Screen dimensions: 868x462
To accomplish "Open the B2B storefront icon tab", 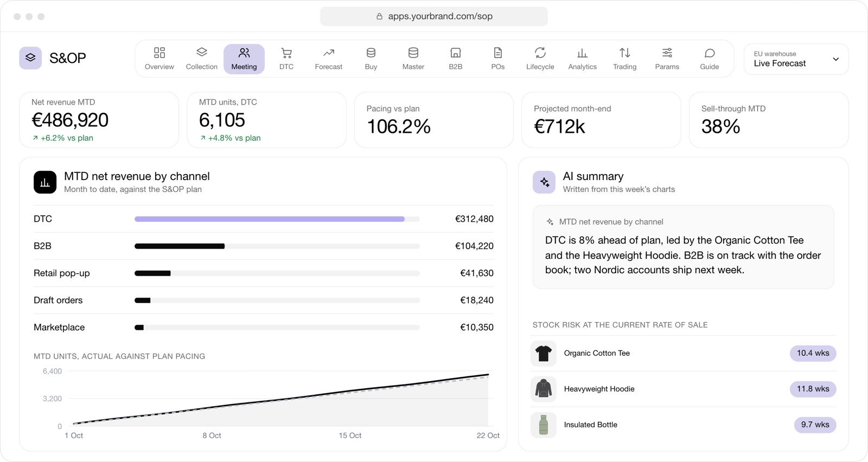I will (x=456, y=59).
